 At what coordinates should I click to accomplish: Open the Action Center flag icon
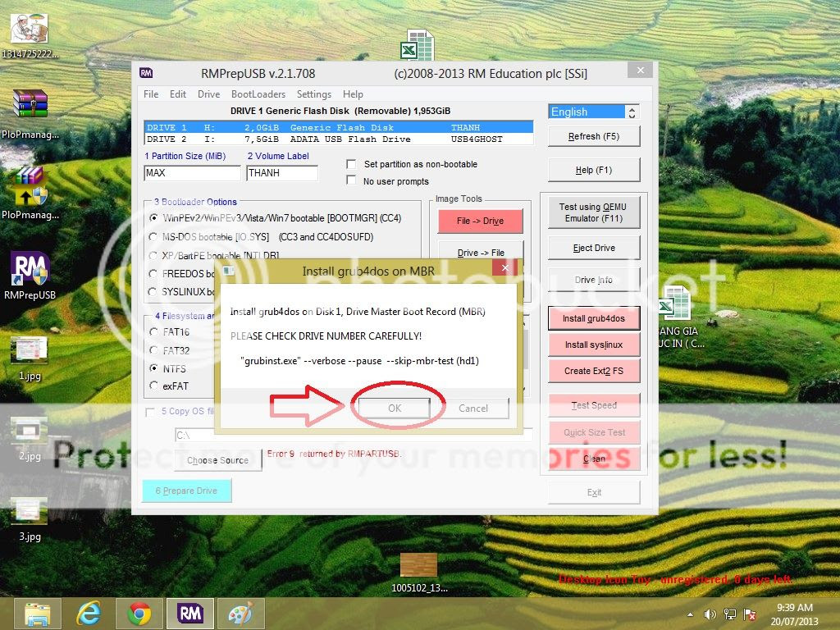750,614
